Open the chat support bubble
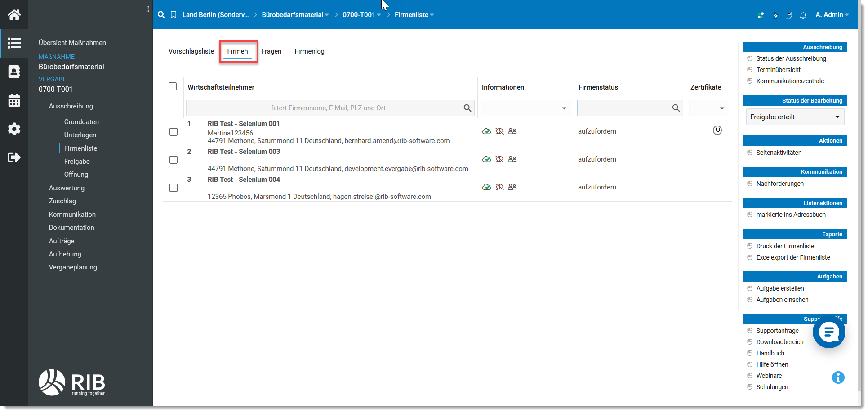 [x=829, y=332]
